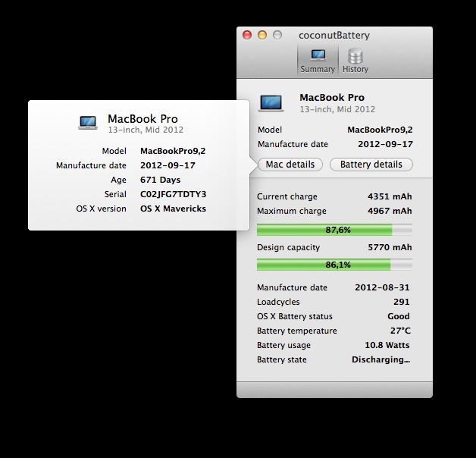
Task: Click the History database icon
Action: coord(355,56)
